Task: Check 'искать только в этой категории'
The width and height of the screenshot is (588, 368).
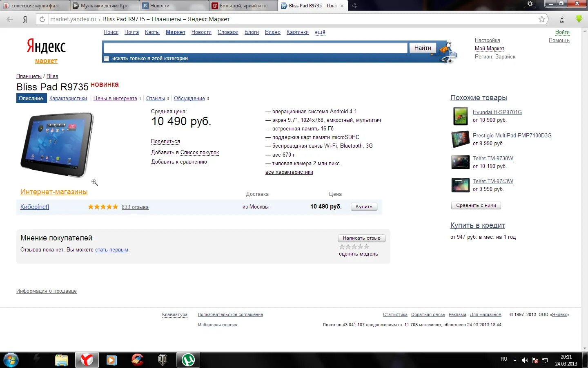Action: point(107,58)
